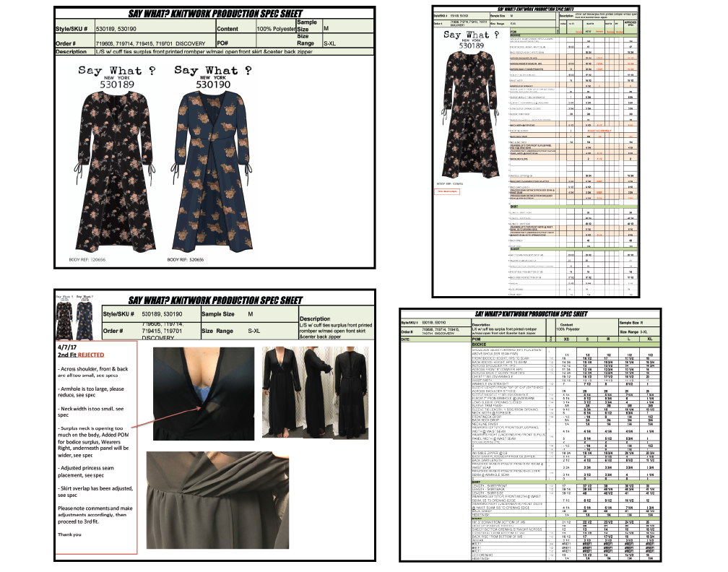Click the title of the fit comments sheet
728x572 pixels.
coord(215,300)
